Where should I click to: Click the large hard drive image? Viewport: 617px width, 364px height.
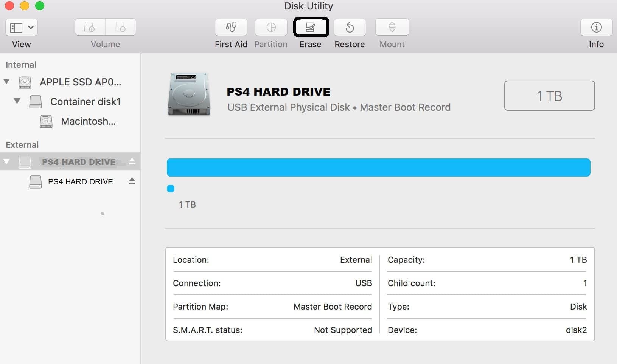coord(189,94)
